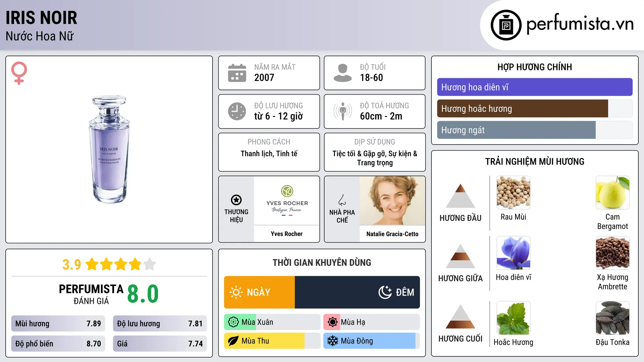Click the calendar icon beside Năm ra mắt
Screen dimensions: 644x362
(237, 73)
